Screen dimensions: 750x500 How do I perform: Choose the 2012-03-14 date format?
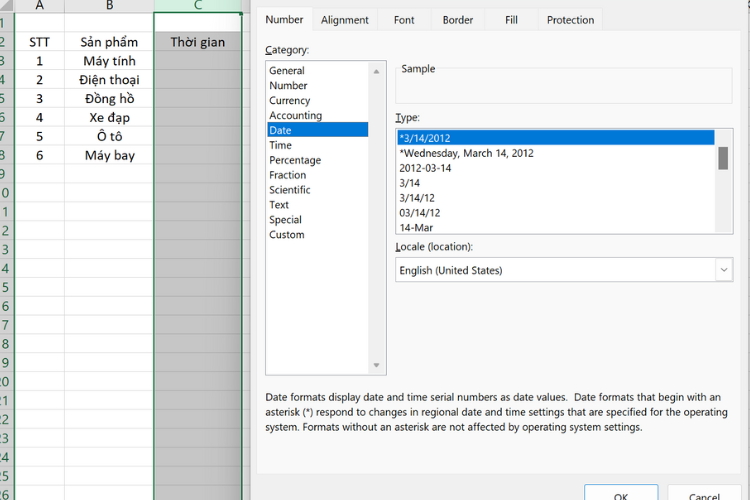[x=556, y=168]
